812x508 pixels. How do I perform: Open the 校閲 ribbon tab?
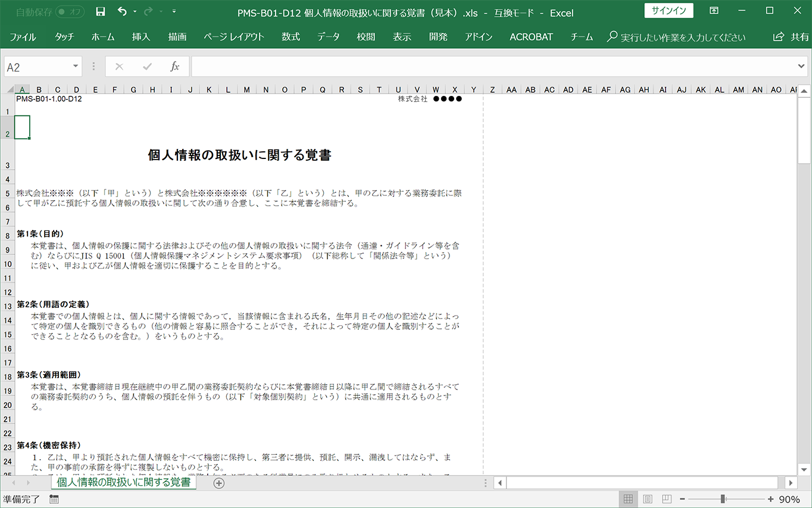pyautogui.click(x=366, y=37)
